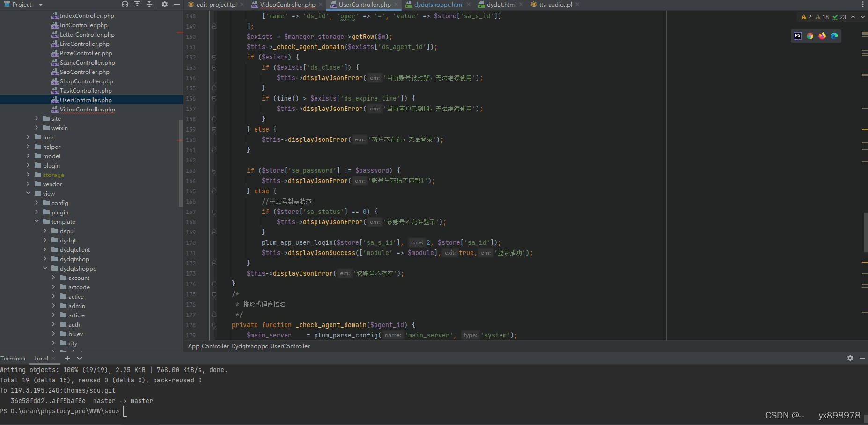The image size is (868, 425).
Task: Switch to the tts-audio.tpl tab
Action: tap(555, 5)
